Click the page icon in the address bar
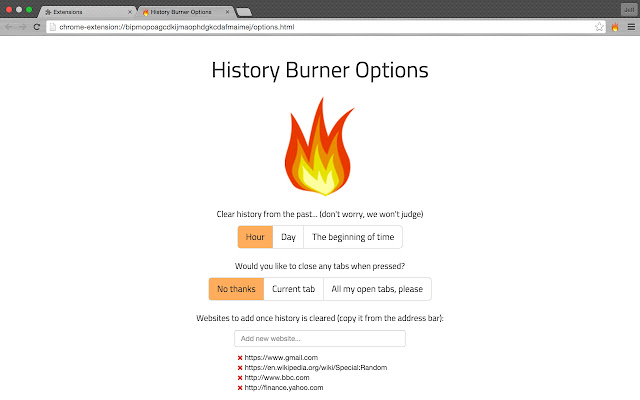The height and width of the screenshot is (400, 640). 53,27
